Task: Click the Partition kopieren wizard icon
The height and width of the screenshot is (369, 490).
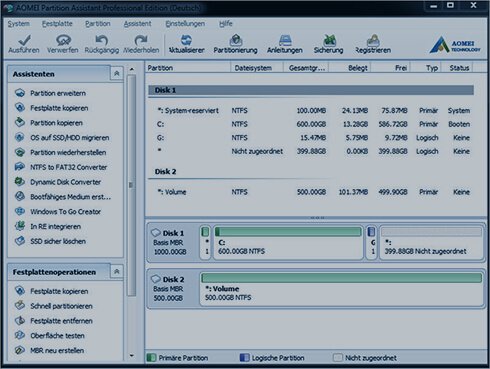Action: [20, 122]
